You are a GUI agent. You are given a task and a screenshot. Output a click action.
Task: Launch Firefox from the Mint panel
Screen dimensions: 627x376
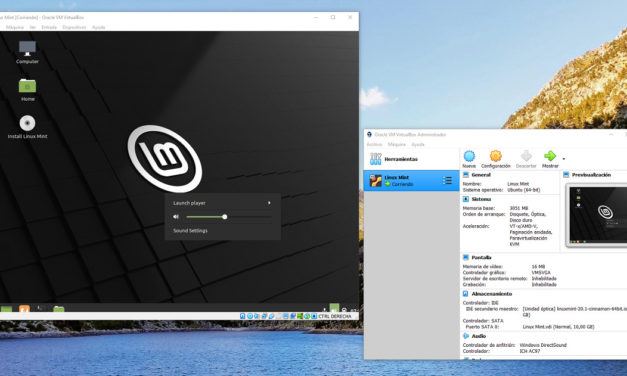pos(24,308)
